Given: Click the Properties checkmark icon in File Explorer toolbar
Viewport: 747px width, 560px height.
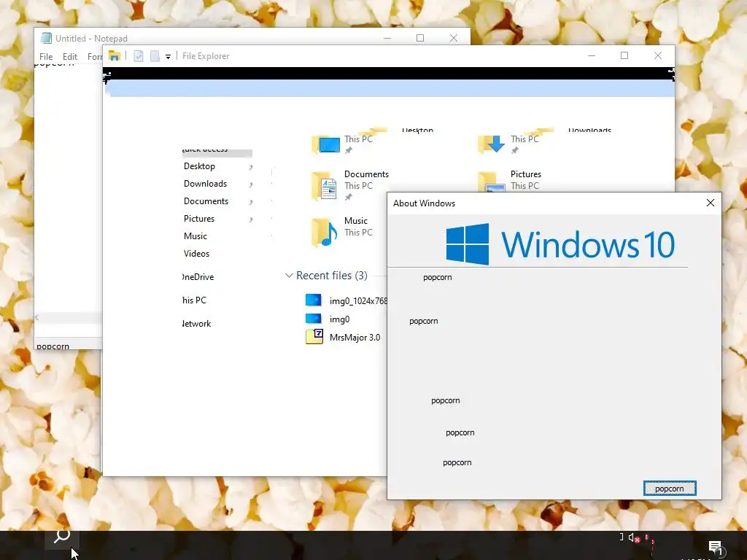Looking at the screenshot, I should click(x=139, y=56).
